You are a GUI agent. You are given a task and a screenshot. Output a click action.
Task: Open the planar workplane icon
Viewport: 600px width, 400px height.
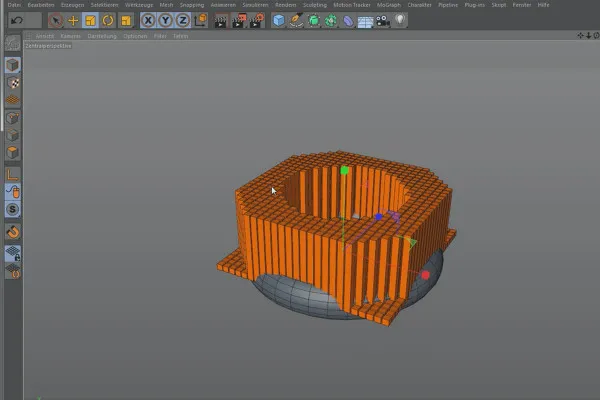point(13,271)
